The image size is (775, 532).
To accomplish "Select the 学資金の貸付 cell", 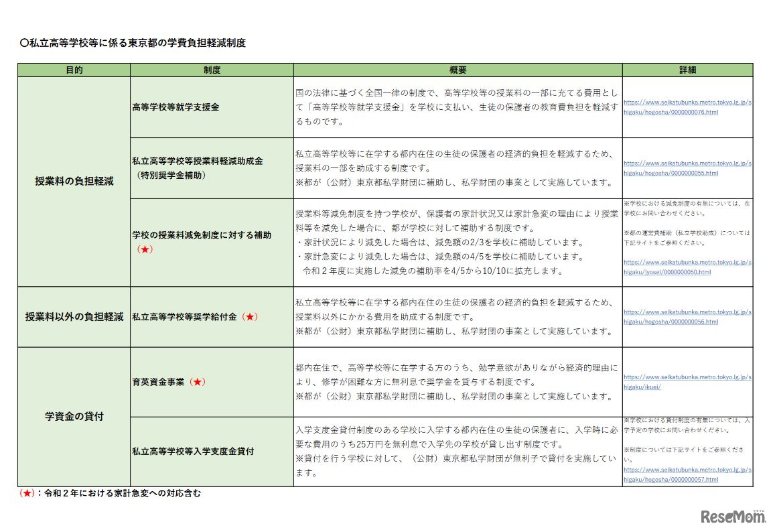I will click(x=74, y=415).
